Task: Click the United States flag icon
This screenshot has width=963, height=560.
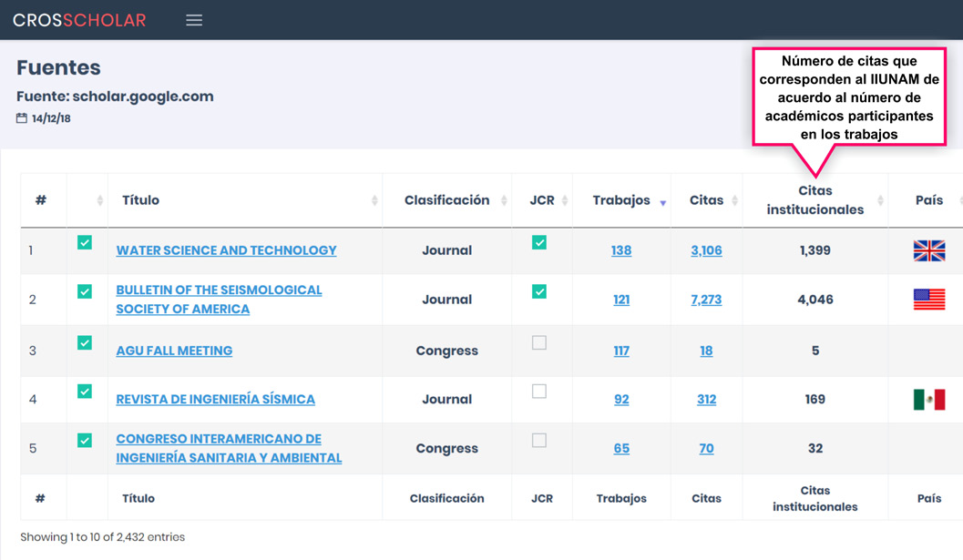Action: [929, 300]
